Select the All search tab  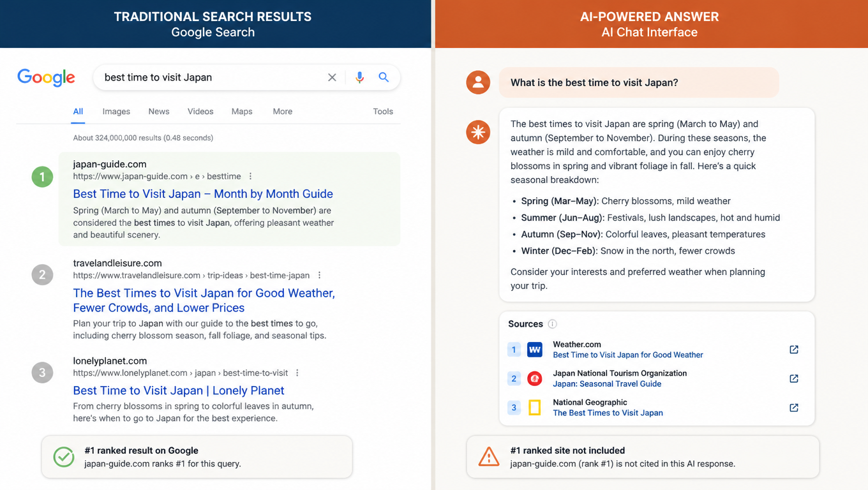[78, 112]
